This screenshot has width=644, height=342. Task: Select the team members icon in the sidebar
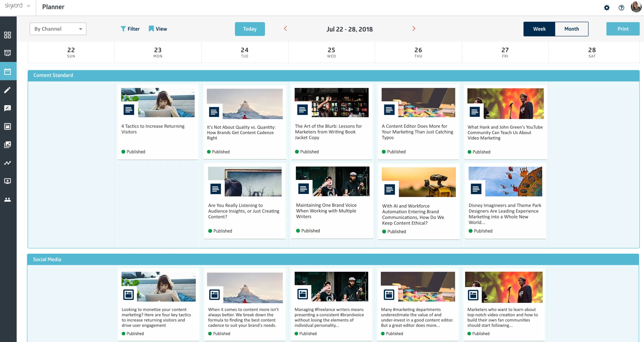pos(8,199)
